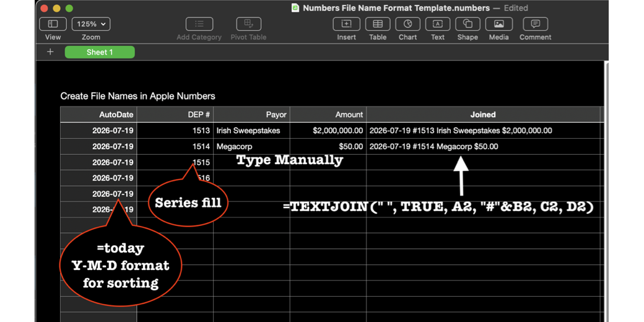
Task: Click the Numbers document icon in title bar
Action: [x=295, y=8]
